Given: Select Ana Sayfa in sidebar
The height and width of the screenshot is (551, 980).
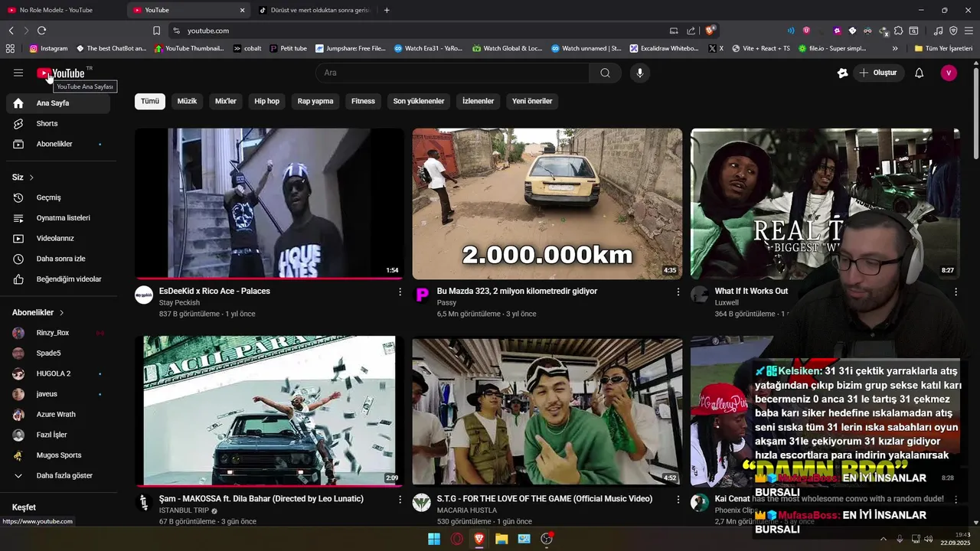Looking at the screenshot, I should point(58,103).
